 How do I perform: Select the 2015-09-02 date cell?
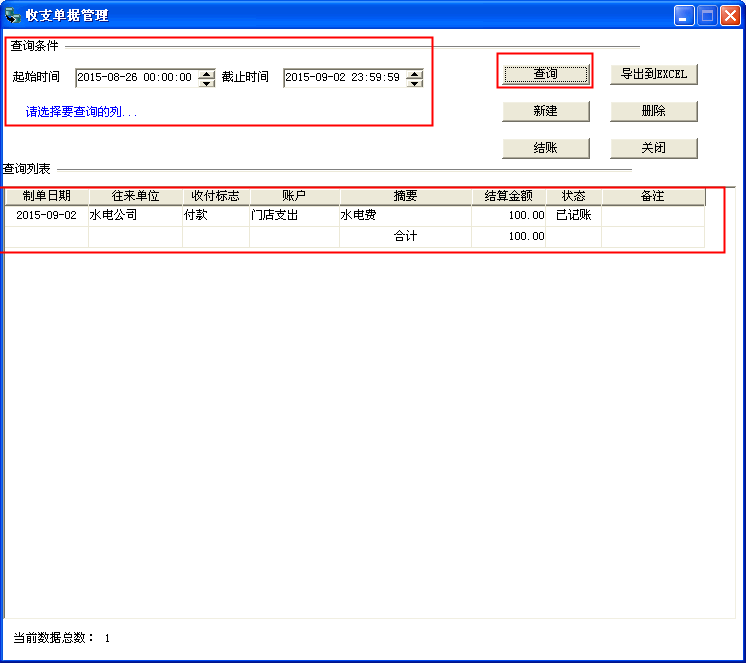coord(47,215)
